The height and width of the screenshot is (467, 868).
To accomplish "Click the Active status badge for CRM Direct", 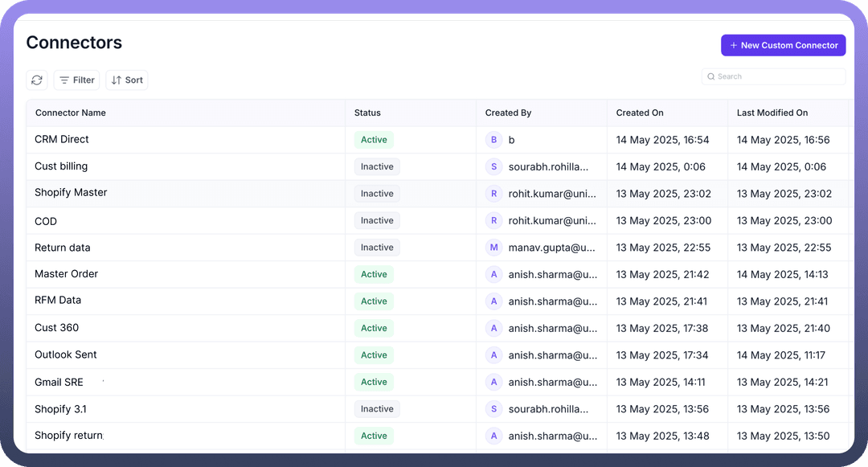I will [x=374, y=140].
